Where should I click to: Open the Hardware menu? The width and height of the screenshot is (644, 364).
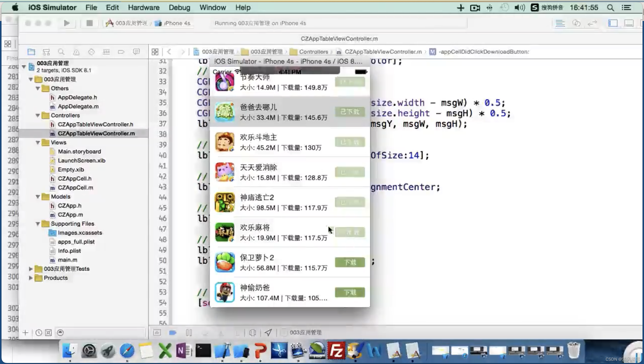144,8
